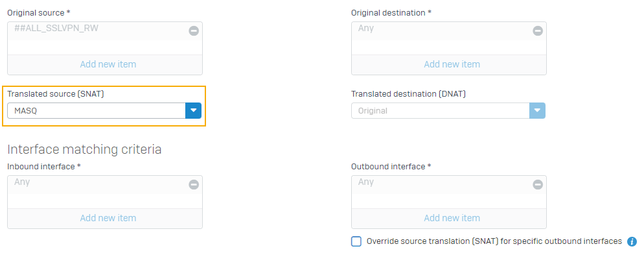The height and width of the screenshot is (253, 644).
Task: Select the ##ALL_SSLVPN_RW source entry
Action: point(56,29)
